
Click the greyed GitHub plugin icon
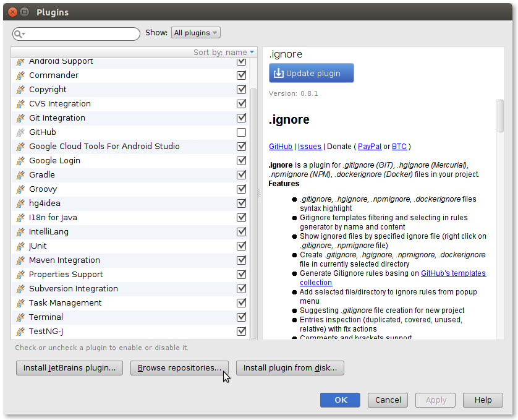(20, 132)
